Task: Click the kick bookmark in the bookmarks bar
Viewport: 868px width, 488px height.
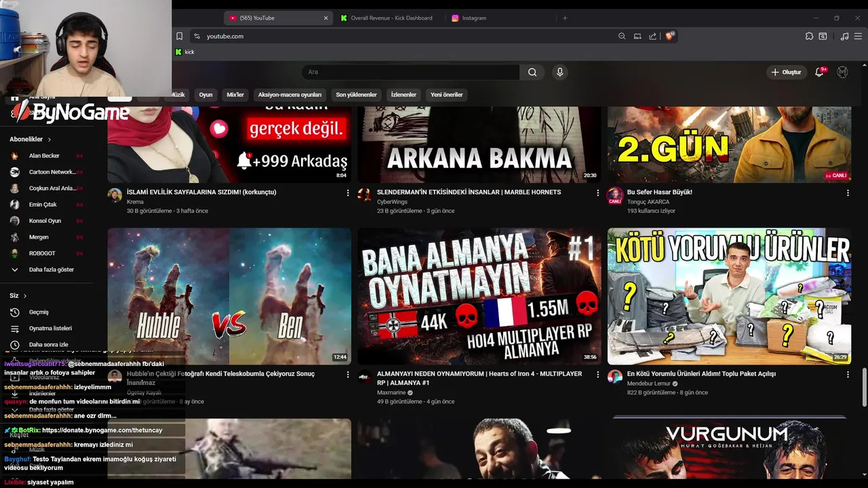Action: (185, 52)
